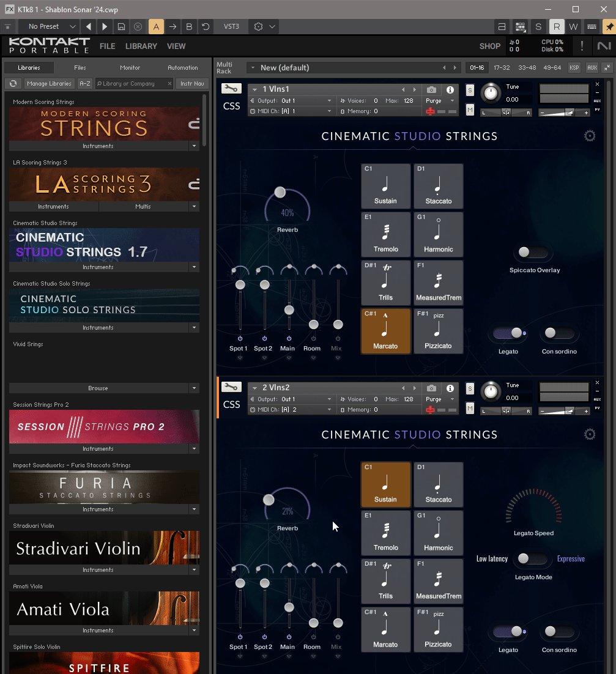Select the Harmonic articulation in Vlns1
The image size is (616, 674).
[438, 234]
